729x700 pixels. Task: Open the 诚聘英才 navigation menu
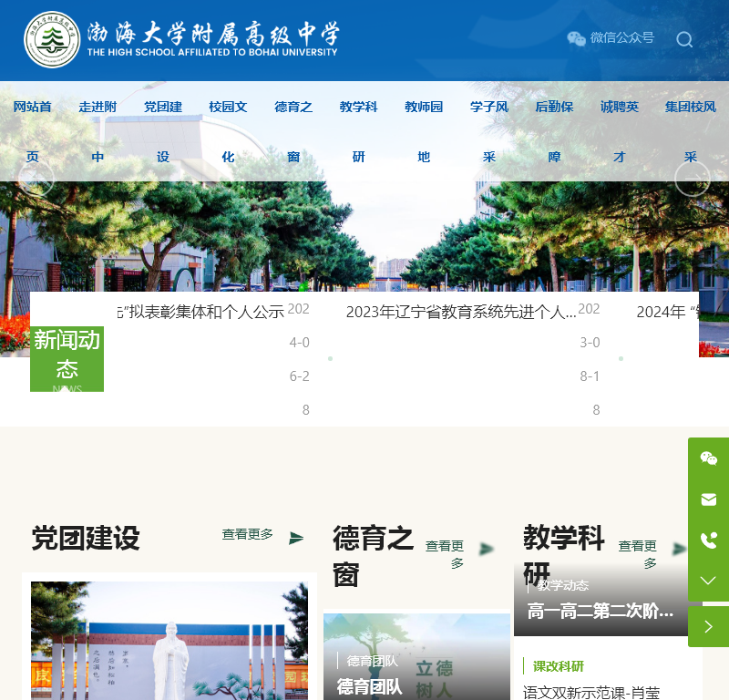pyautogui.click(x=619, y=132)
